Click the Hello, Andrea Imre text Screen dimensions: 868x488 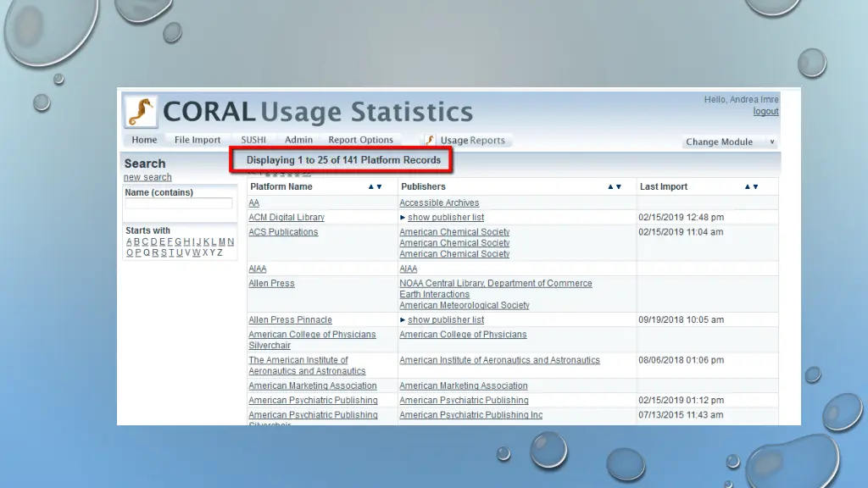coord(741,100)
